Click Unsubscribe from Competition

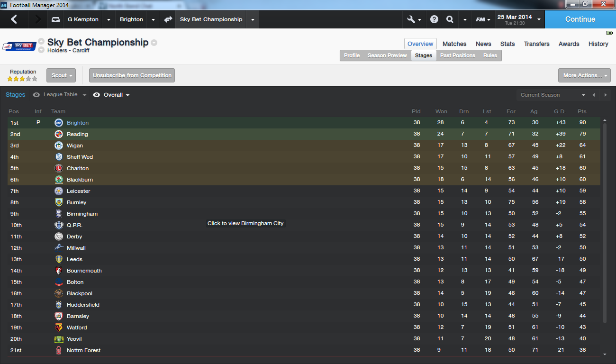132,75
